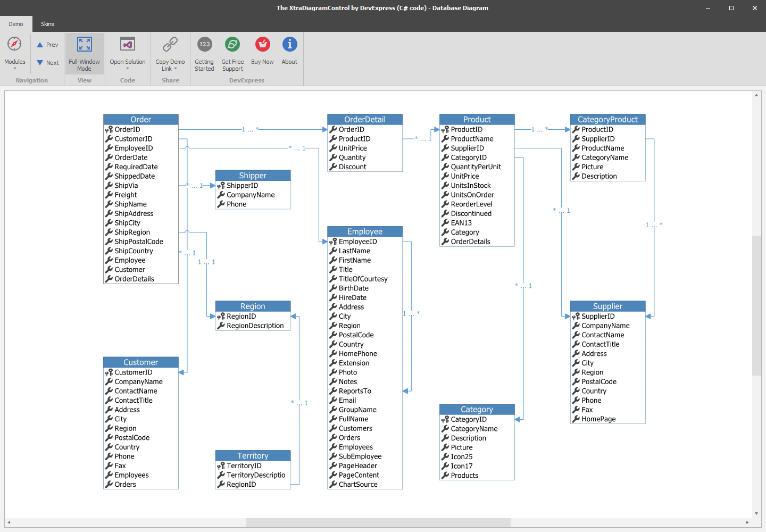Expand the Open Solution dropdown arrow

(x=128, y=69)
